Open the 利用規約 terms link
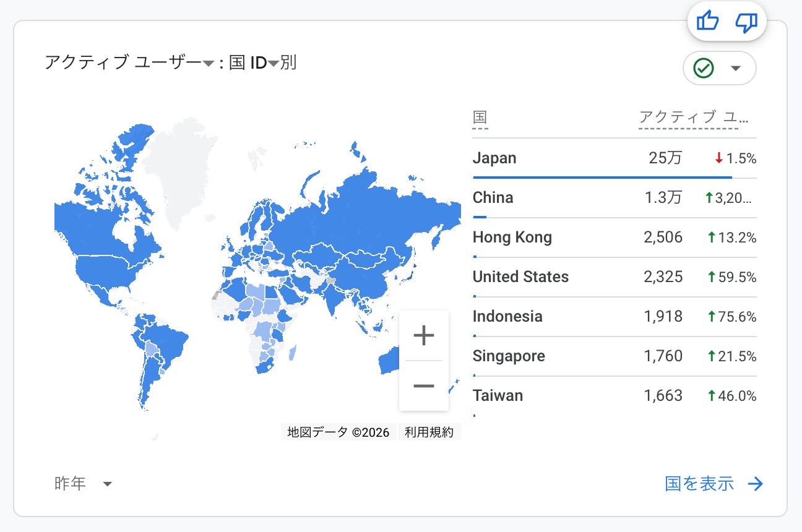This screenshot has width=802, height=532. [429, 432]
